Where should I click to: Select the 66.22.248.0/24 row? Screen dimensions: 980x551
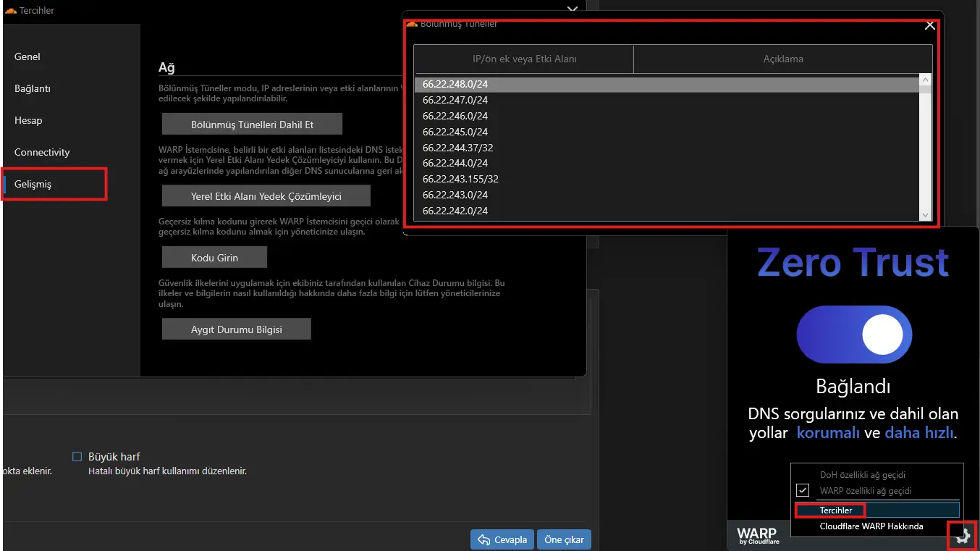pos(667,84)
